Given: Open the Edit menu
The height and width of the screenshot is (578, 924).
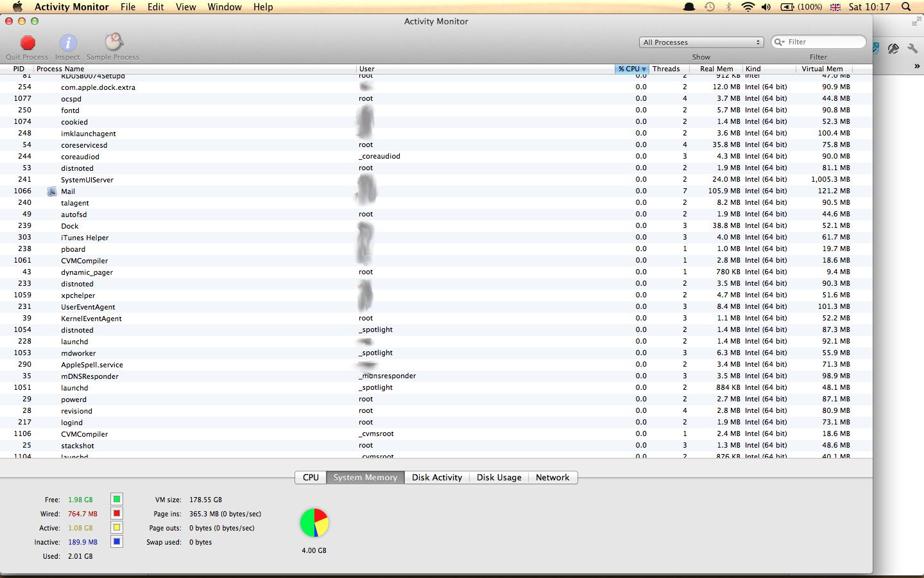Looking at the screenshot, I should click(x=155, y=7).
